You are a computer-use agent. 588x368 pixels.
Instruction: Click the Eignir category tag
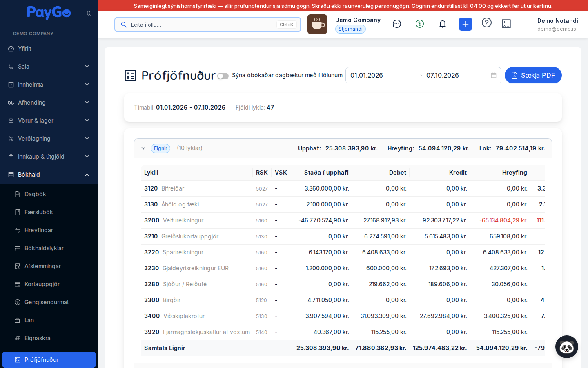coord(160,148)
